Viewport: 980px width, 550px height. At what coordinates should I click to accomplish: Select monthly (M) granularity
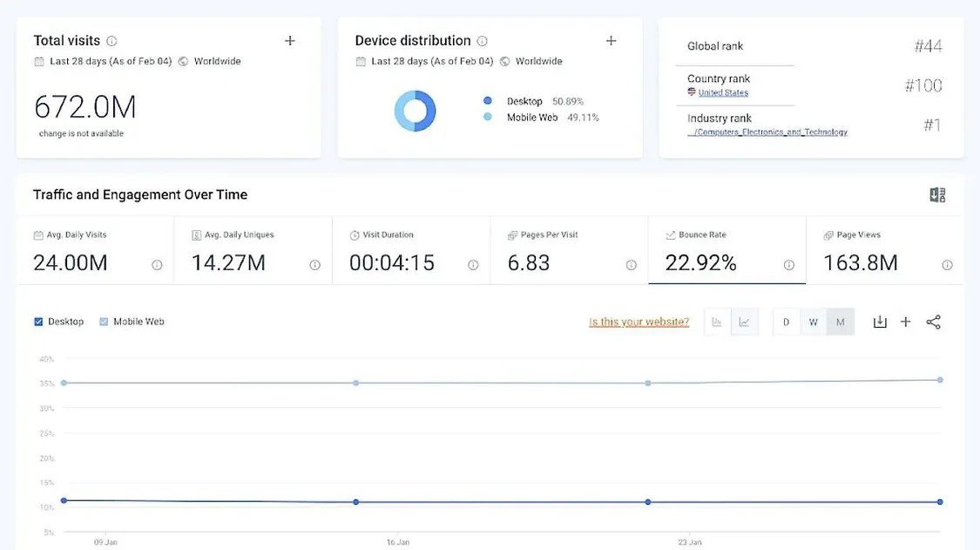point(840,323)
